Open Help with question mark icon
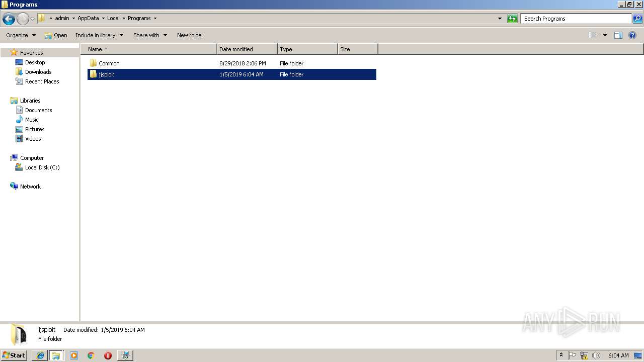644x362 pixels. coord(632,35)
